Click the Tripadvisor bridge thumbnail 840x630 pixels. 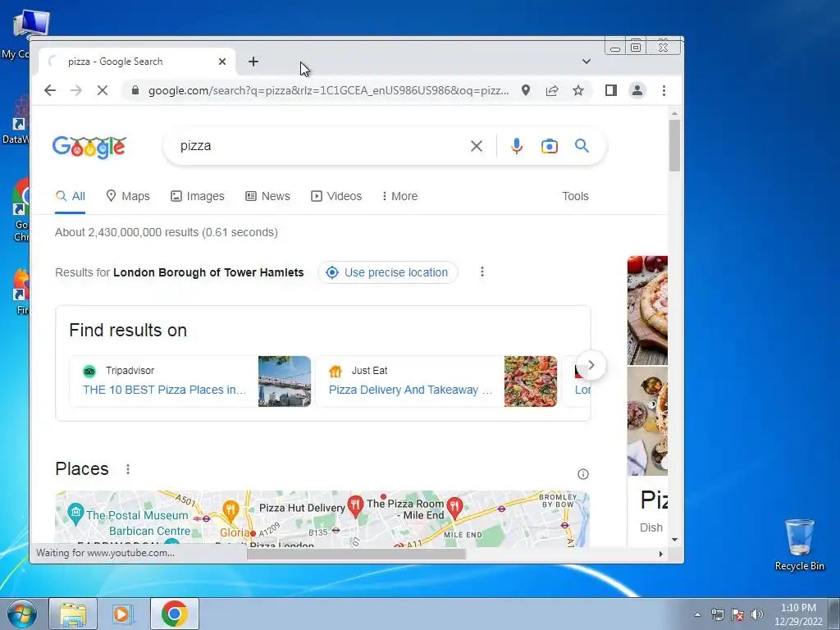pos(285,381)
